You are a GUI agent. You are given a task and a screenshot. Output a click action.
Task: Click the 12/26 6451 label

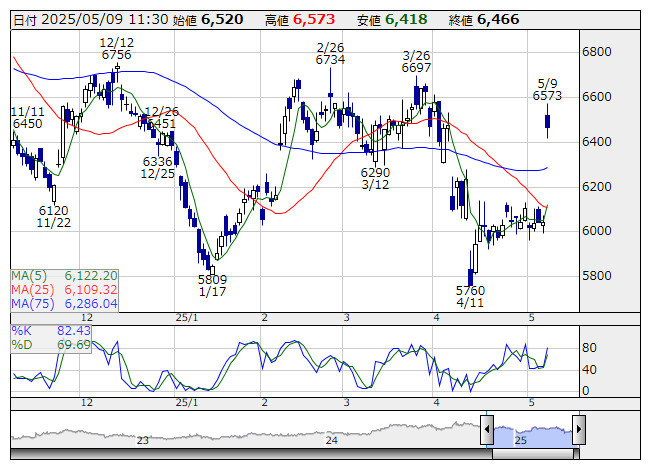pos(162,117)
